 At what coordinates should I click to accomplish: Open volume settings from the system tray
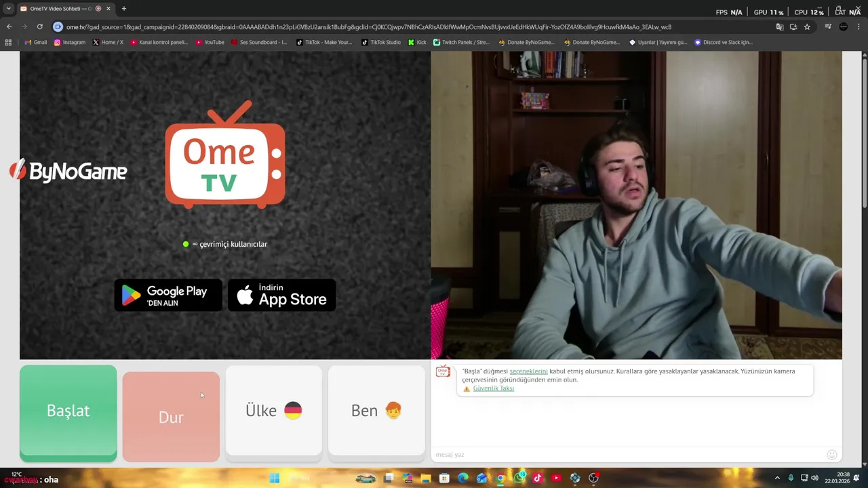pyautogui.click(x=814, y=478)
